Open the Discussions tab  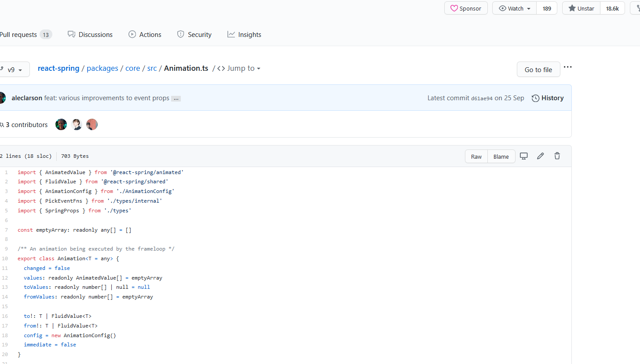90,34
